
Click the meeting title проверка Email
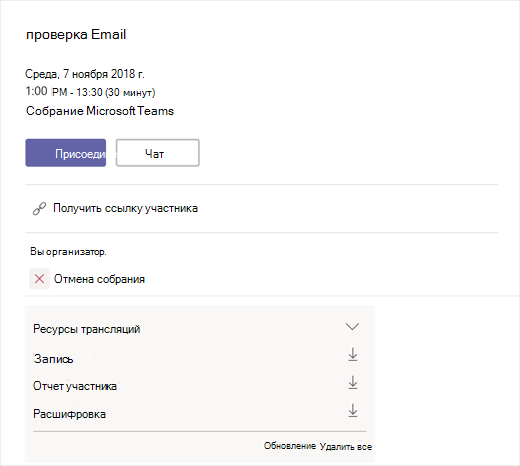coord(76,35)
